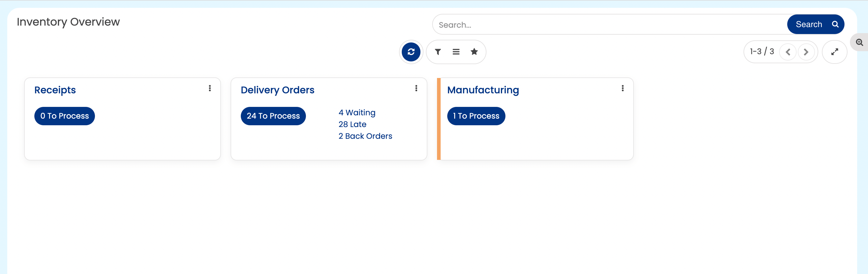Click the zoom magnifier icon at right edge
Viewport: 868px width, 274px height.
[860, 42]
